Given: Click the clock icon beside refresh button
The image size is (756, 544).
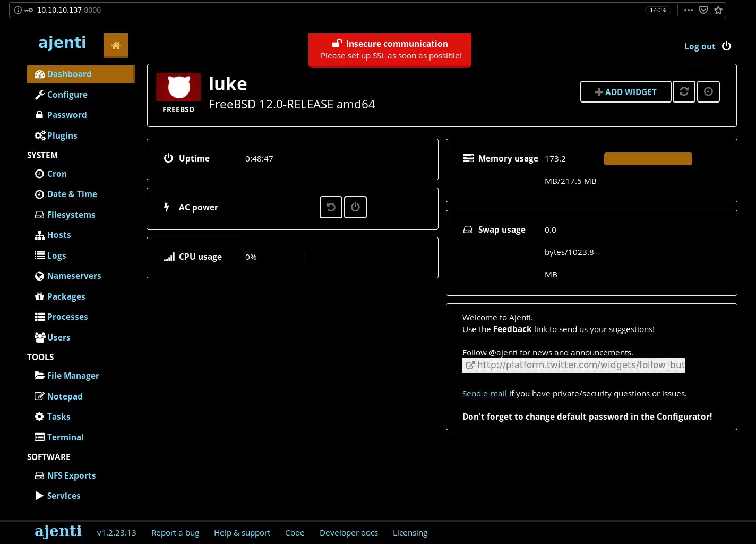Looking at the screenshot, I should click(x=708, y=92).
